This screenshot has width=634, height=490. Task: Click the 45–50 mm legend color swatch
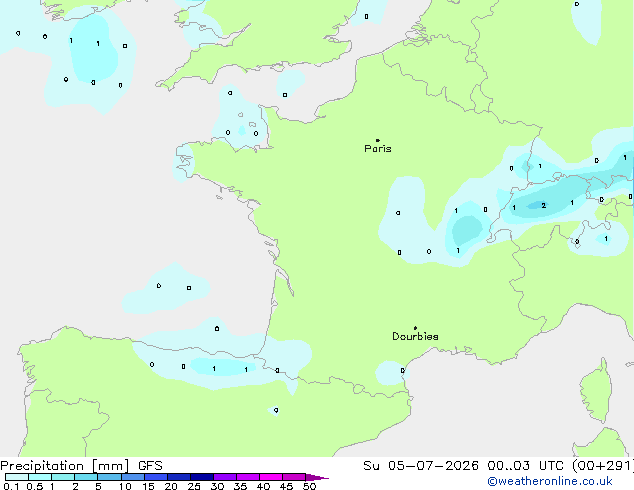tap(294, 477)
